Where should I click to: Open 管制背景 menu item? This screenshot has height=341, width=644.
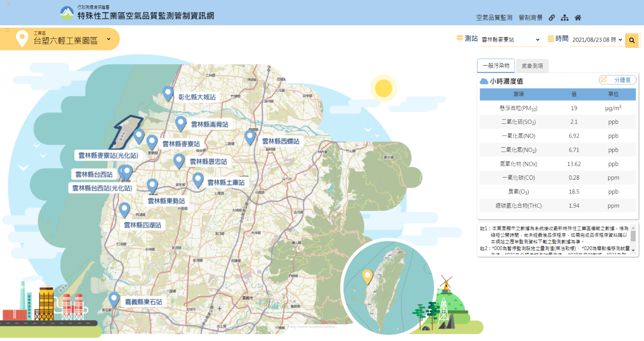(530, 18)
